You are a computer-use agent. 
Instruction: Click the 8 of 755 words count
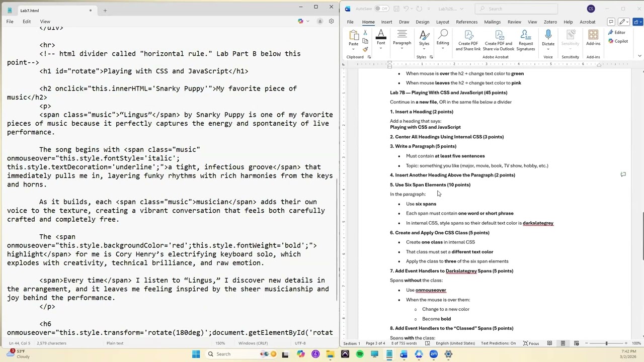[404, 343]
